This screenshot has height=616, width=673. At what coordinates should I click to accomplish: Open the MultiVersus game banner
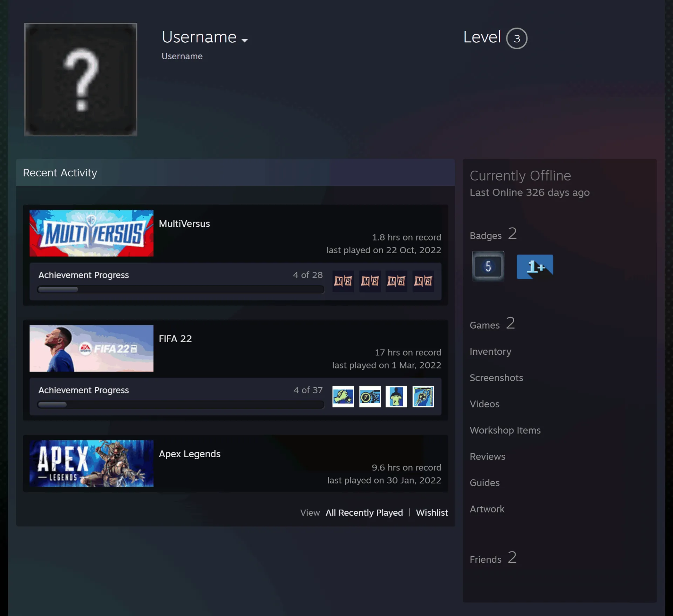91,233
